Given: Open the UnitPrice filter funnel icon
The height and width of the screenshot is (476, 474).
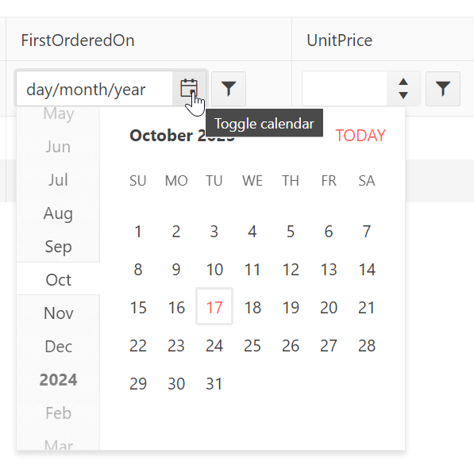Looking at the screenshot, I should pos(443,89).
